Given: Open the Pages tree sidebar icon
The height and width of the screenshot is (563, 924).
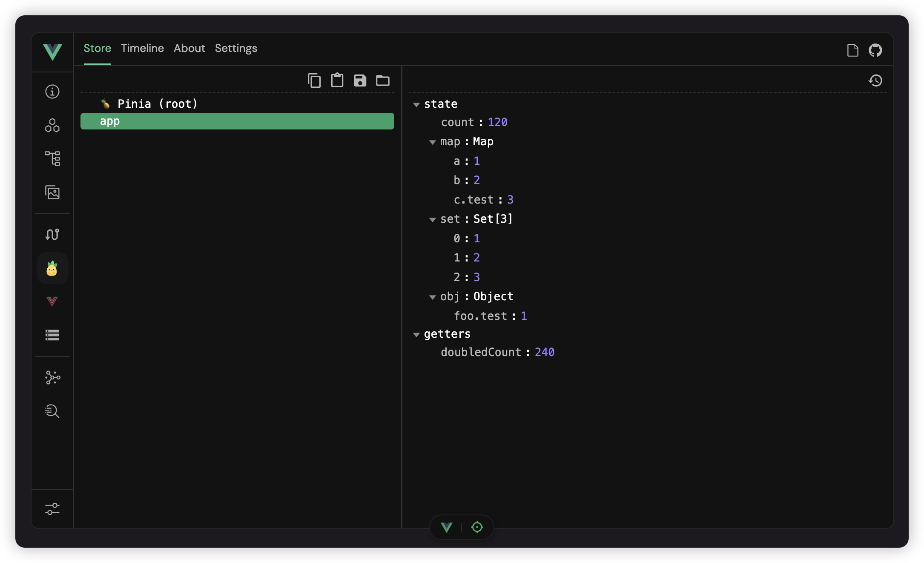Looking at the screenshot, I should click(x=52, y=158).
